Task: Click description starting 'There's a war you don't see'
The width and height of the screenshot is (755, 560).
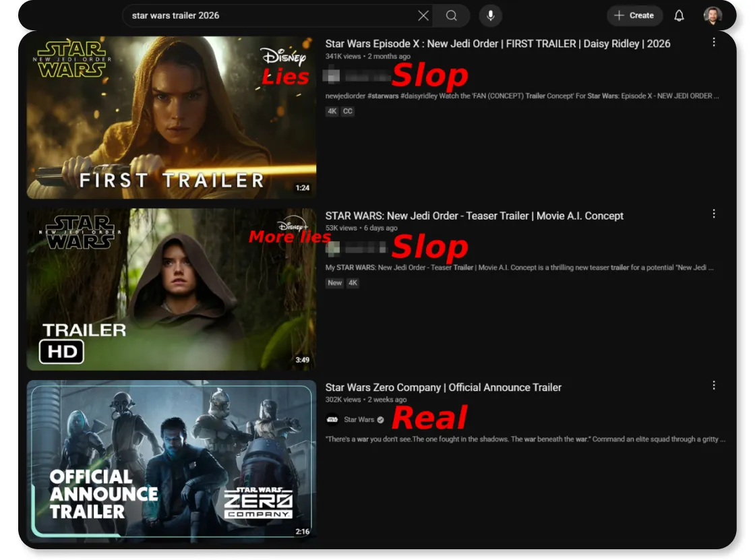Action: pos(525,439)
